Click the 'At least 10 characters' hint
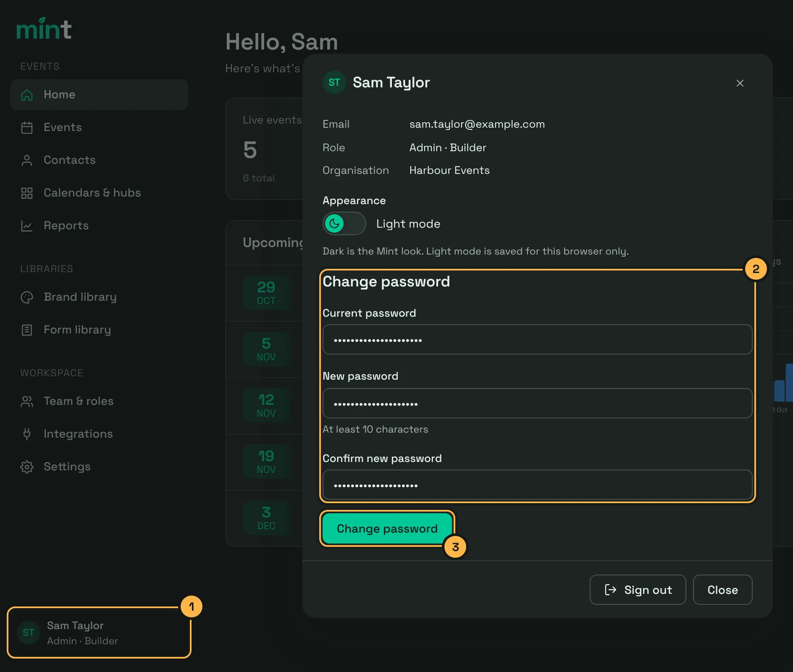Viewport: 793px width, 672px height. (375, 429)
